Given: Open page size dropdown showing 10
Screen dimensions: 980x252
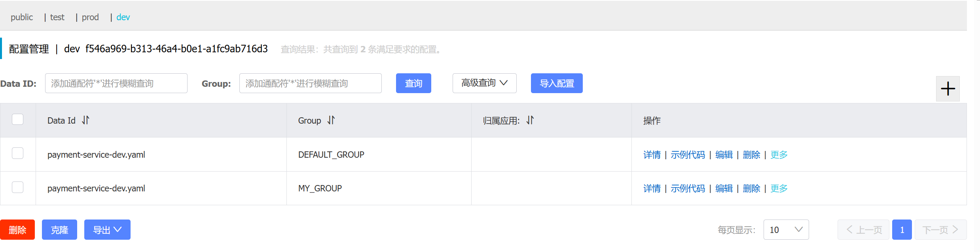Looking at the screenshot, I should (x=786, y=230).
